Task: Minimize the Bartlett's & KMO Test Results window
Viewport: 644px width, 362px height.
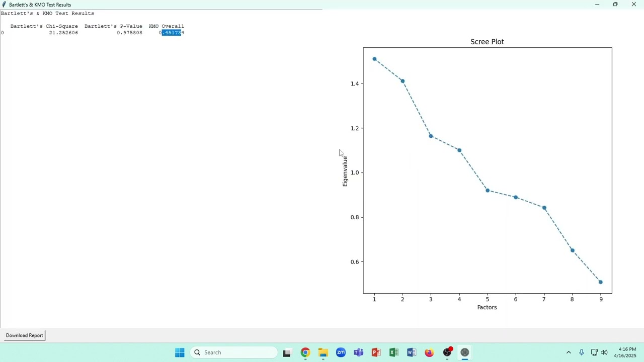Action: [x=597, y=5]
